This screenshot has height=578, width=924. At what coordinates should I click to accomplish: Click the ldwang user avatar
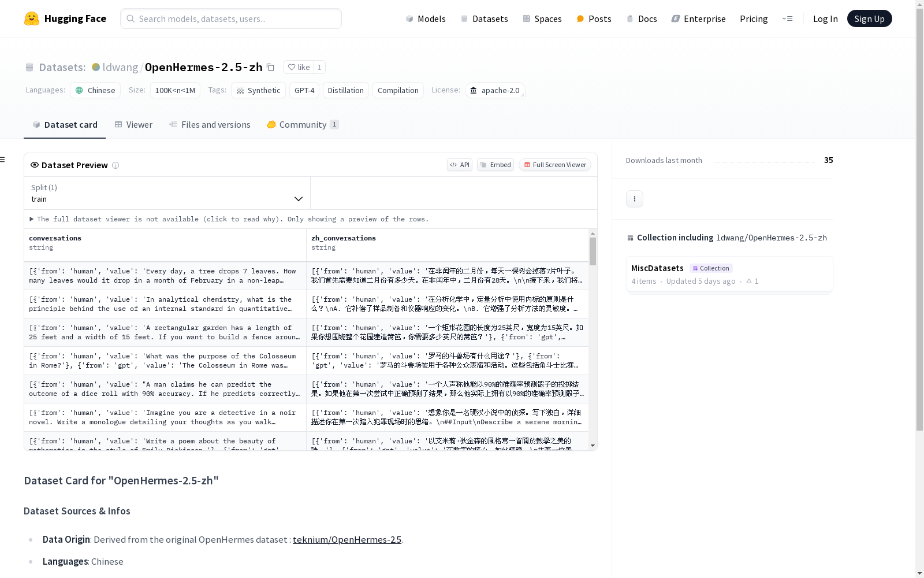click(96, 67)
